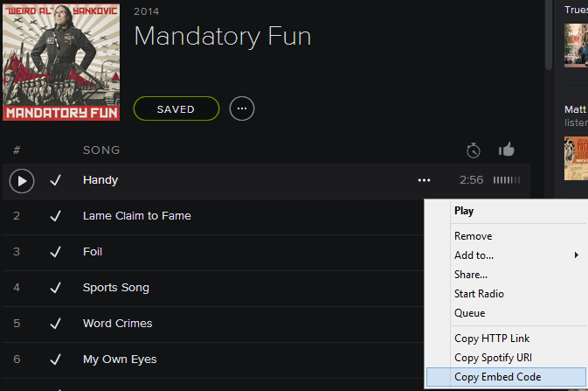
Task: Click the popularity bar for Handy
Action: [x=506, y=180]
